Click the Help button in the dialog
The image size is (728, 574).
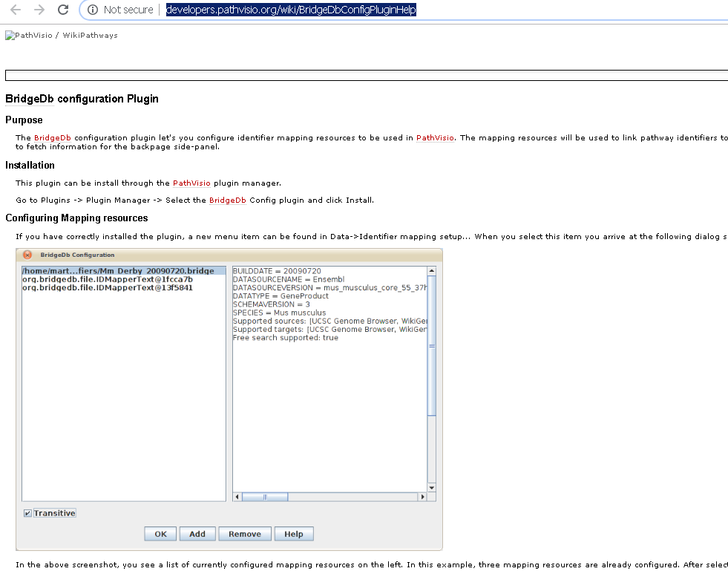click(294, 534)
